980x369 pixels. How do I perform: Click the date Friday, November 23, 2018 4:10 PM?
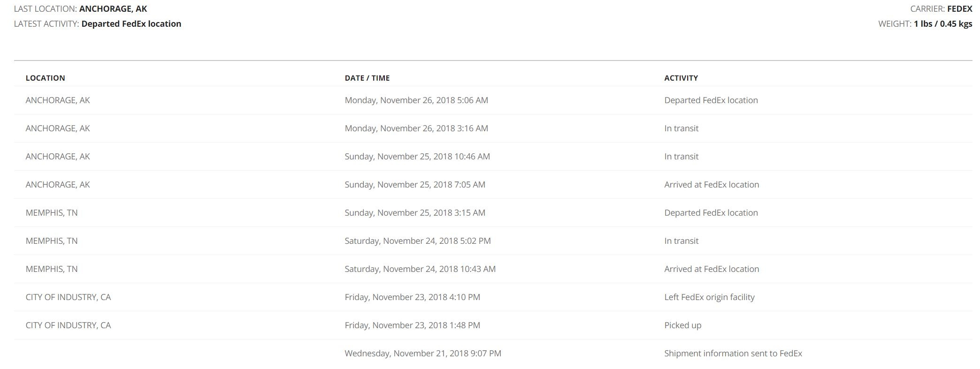coord(412,297)
